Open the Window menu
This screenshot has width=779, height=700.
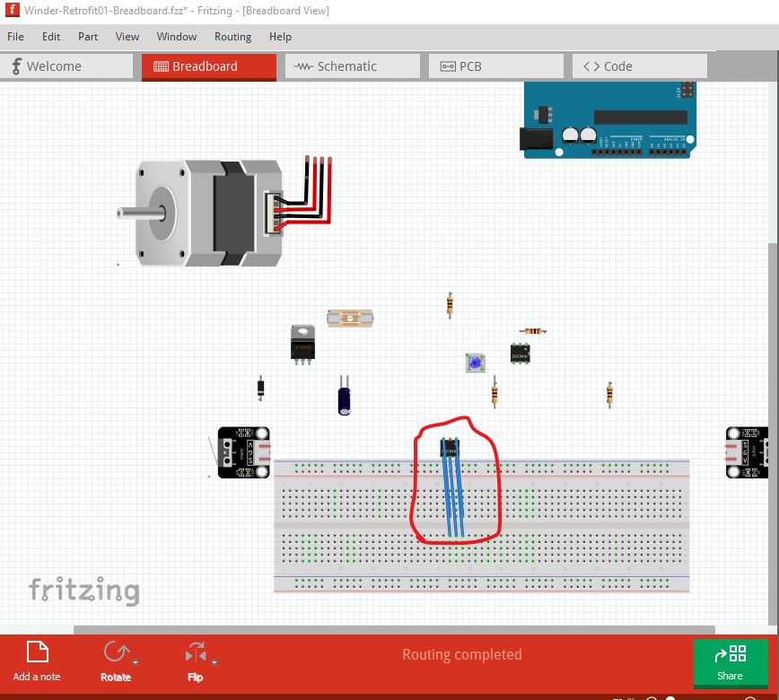177,37
